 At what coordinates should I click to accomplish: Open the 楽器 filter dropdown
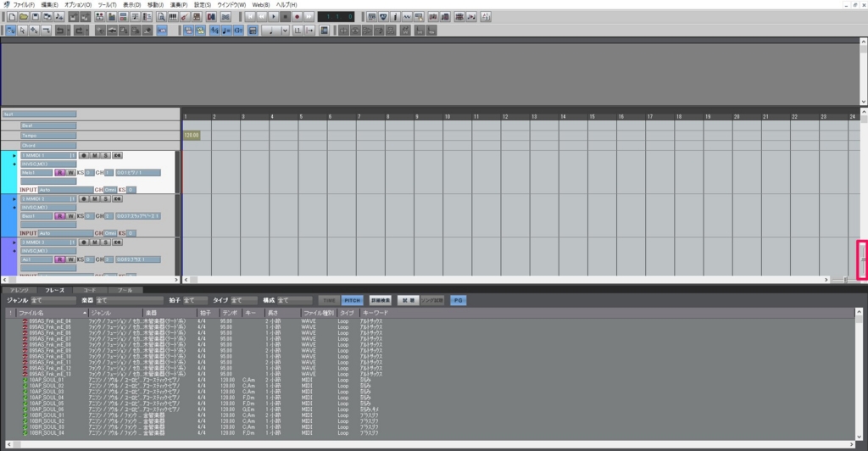[130, 300]
